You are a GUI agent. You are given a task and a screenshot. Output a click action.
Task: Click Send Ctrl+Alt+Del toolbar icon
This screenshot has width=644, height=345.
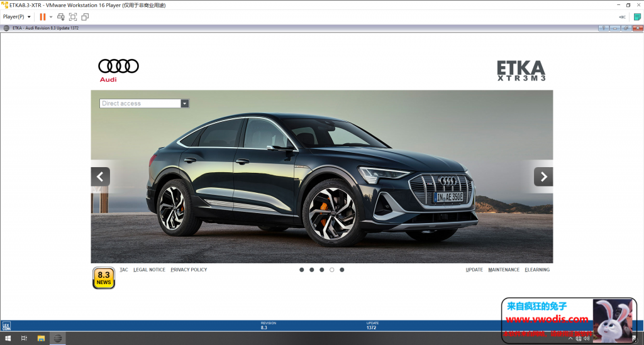[x=61, y=17]
